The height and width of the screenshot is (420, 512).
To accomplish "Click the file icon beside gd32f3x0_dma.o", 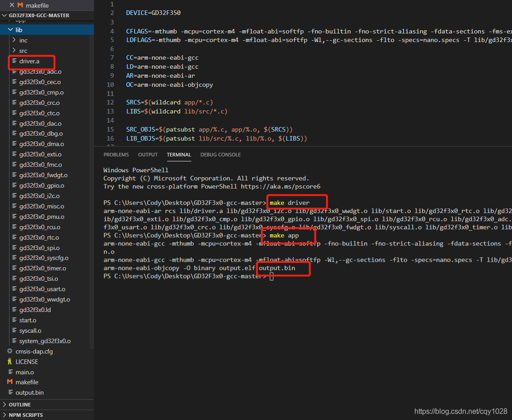I will pyautogui.click(x=14, y=144).
